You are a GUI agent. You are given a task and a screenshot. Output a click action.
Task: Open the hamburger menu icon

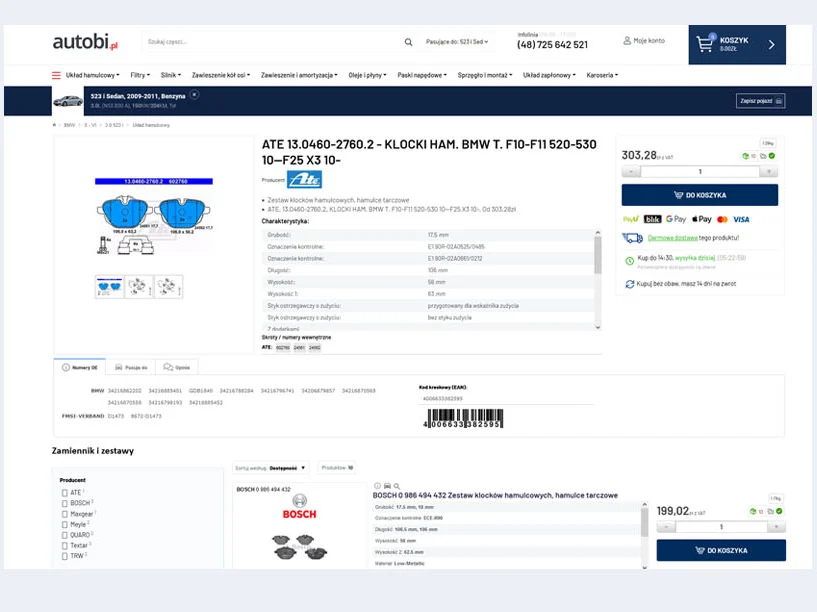[x=56, y=75]
